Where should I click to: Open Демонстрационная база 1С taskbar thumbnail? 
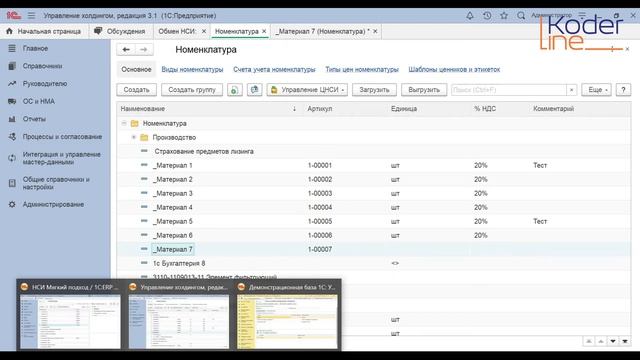tap(287, 315)
